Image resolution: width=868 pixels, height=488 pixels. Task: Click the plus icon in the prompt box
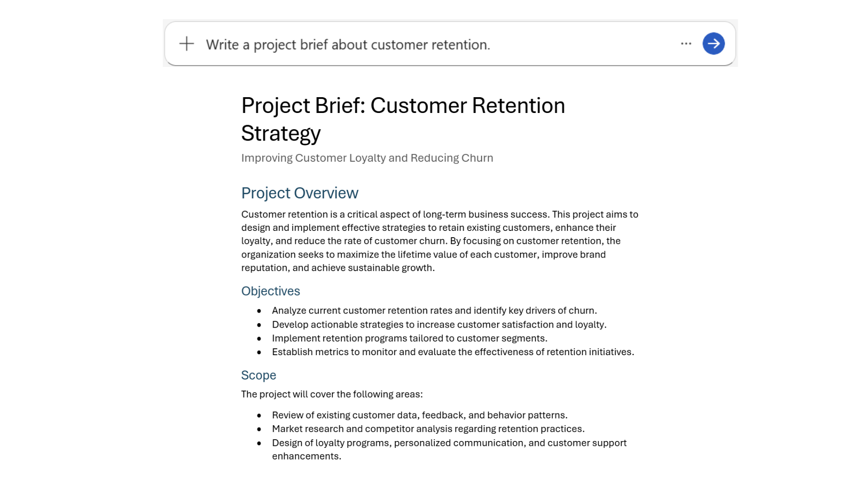[186, 44]
